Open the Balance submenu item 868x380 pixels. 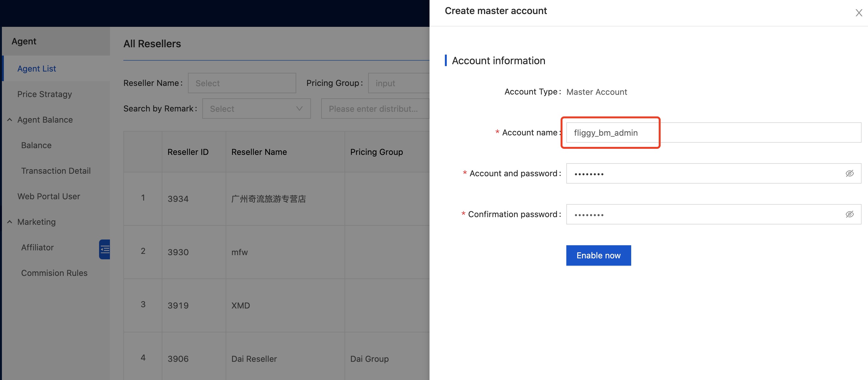pyautogui.click(x=36, y=145)
